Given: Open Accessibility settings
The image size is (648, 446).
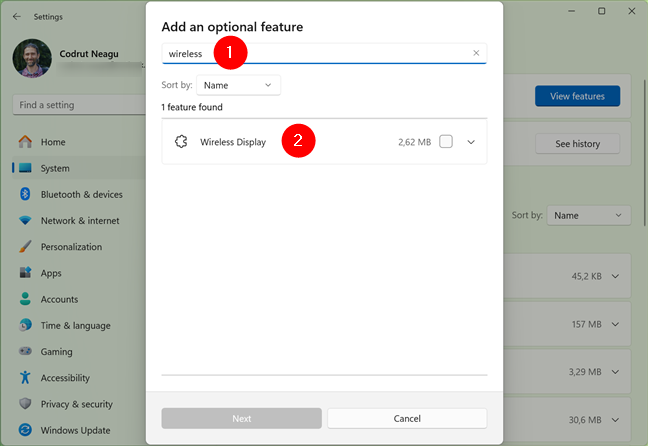Looking at the screenshot, I should click(x=79, y=378).
